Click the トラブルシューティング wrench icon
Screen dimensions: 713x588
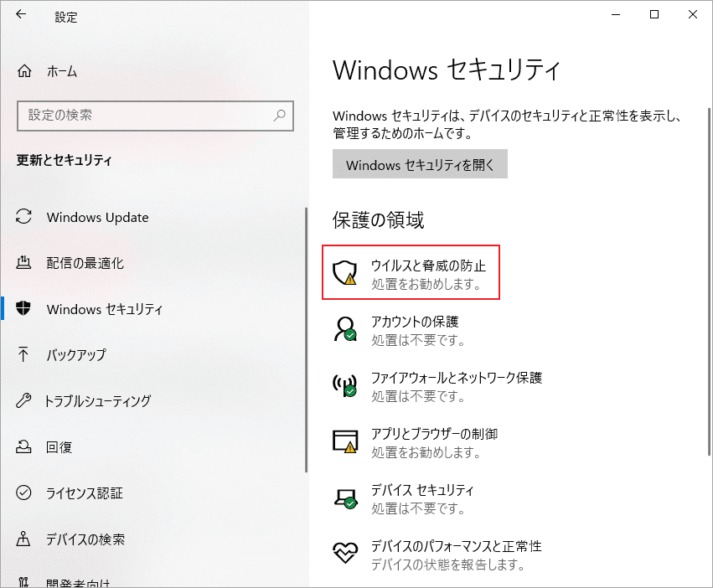point(23,400)
